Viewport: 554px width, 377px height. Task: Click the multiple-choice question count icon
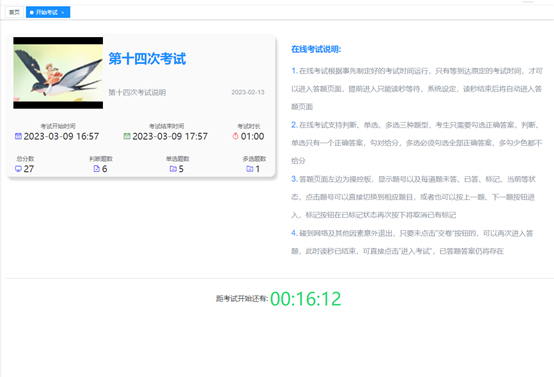point(250,169)
